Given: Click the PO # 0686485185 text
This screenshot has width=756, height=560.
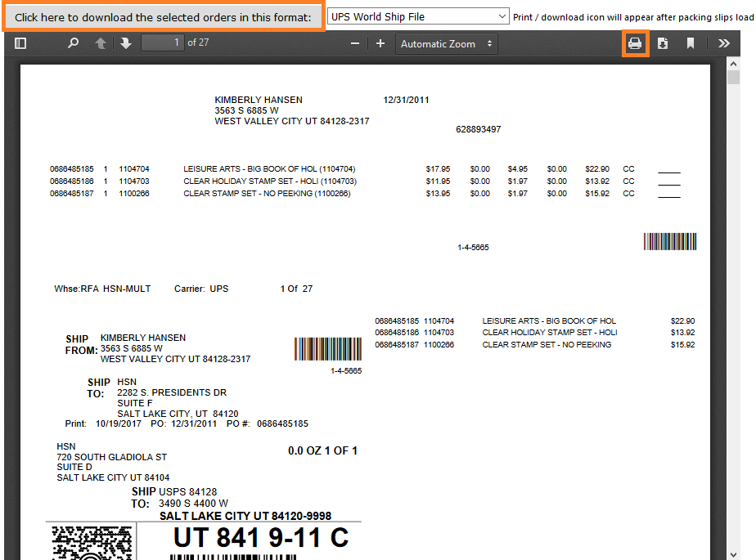Looking at the screenshot, I should [267, 423].
